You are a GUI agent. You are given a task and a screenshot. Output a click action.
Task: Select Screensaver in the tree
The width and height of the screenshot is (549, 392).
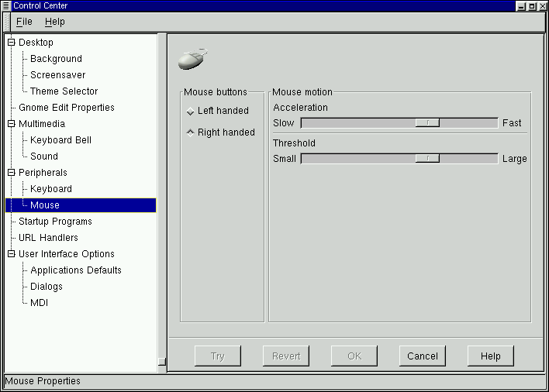click(x=58, y=75)
